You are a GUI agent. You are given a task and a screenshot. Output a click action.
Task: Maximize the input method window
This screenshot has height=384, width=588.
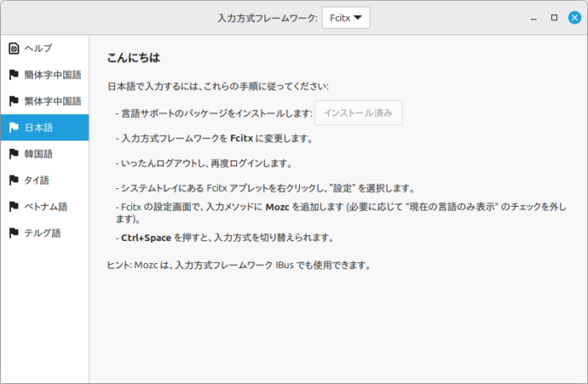(554, 18)
